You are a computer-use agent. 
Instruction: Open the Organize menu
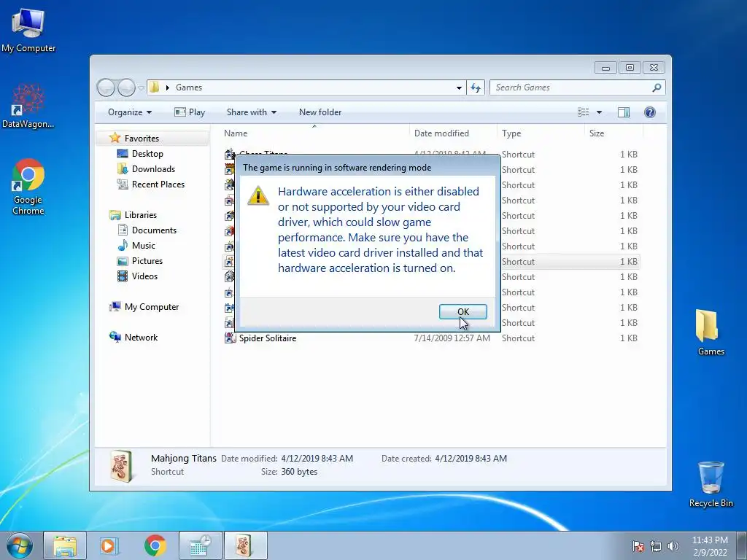pos(130,112)
